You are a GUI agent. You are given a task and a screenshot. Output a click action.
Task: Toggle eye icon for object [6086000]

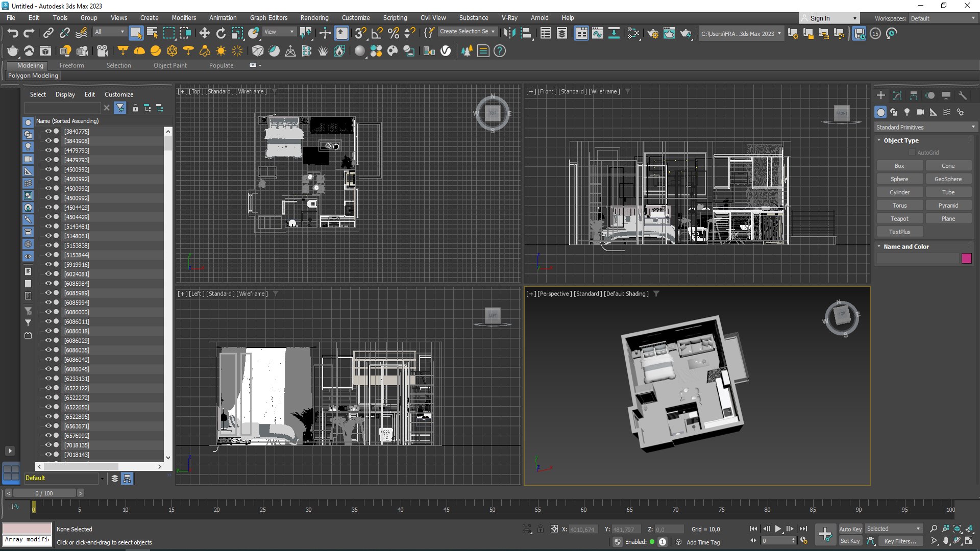48,312
